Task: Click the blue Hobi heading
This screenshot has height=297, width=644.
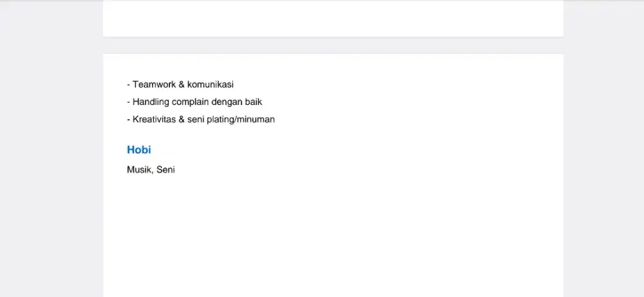Action: pos(139,150)
